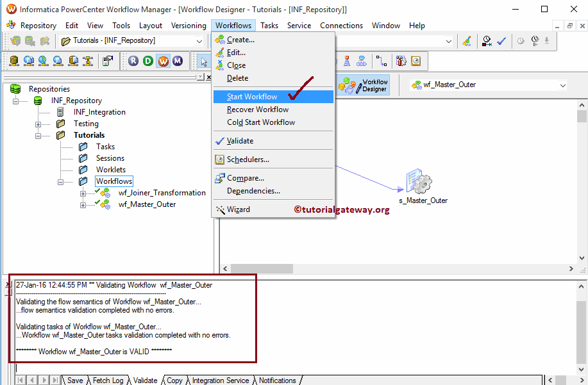Image resolution: width=588 pixels, height=385 pixels.
Task: Select Validate in the Workflows menu
Action: [x=273, y=141]
